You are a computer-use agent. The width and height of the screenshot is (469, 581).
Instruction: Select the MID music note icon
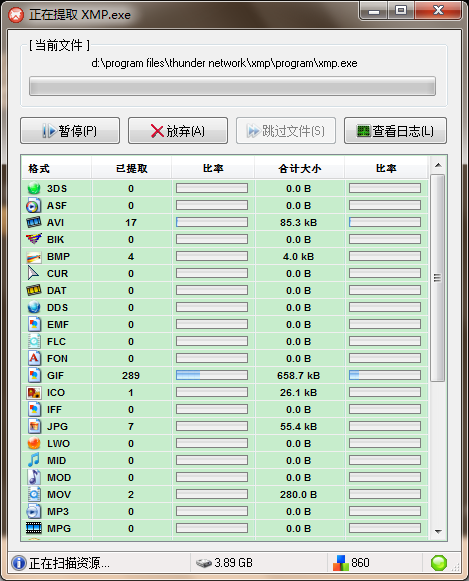(34, 460)
